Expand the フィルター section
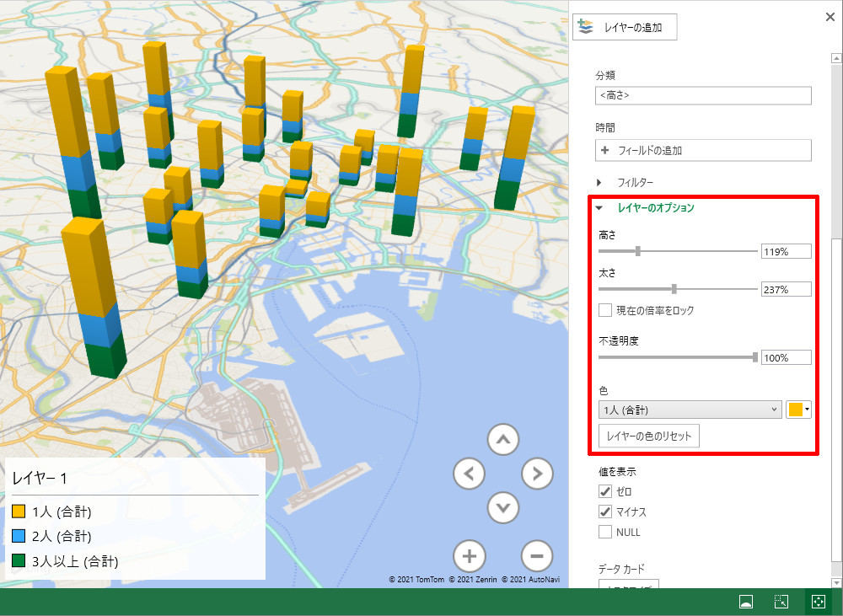The width and height of the screenshot is (843, 616). click(624, 182)
